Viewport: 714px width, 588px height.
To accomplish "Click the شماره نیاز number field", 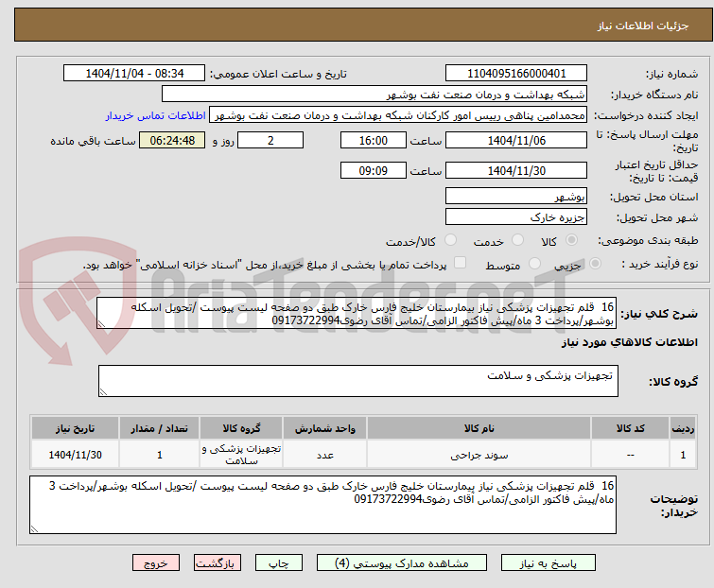I will point(516,74).
